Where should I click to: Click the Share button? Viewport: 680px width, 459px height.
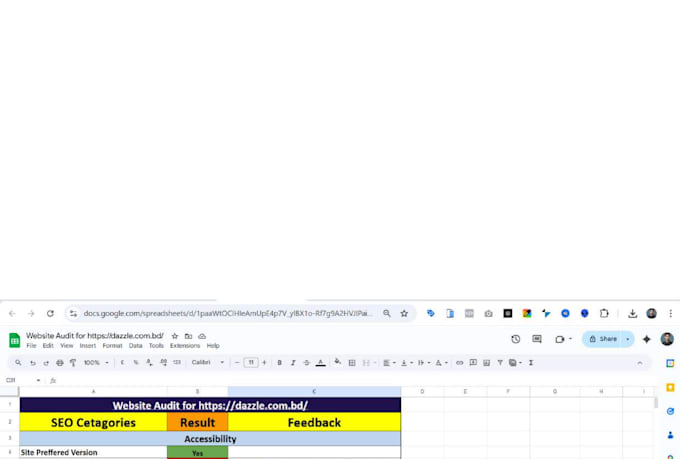(602, 339)
